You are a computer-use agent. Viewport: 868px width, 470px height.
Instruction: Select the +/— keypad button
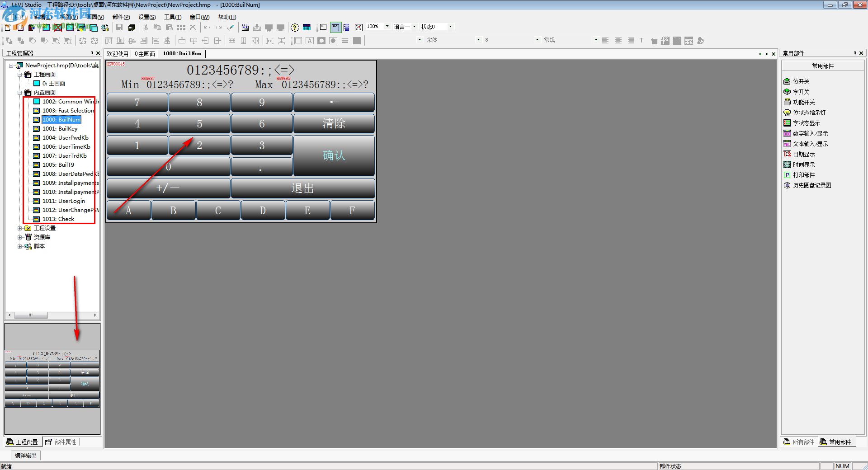pyautogui.click(x=168, y=188)
